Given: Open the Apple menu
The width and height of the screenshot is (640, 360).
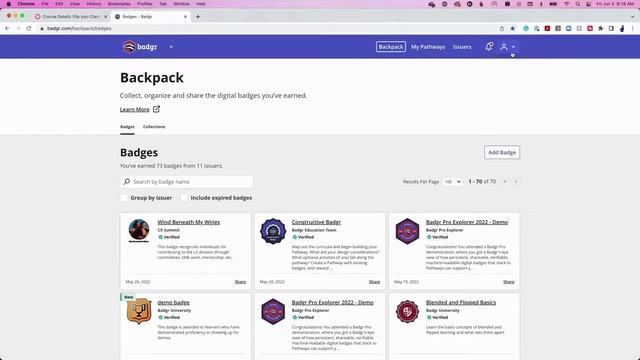Looking at the screenshot, I should coord(9,4).
